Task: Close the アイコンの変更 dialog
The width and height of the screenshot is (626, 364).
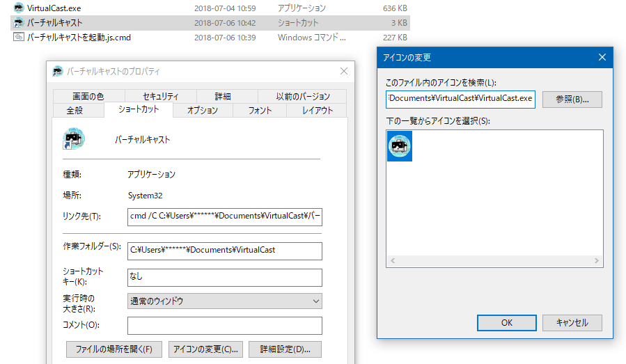Action: click(x=602, y=57)
